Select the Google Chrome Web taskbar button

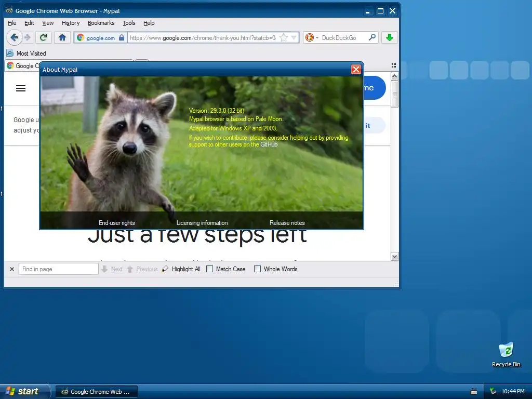tap(96, 392)
